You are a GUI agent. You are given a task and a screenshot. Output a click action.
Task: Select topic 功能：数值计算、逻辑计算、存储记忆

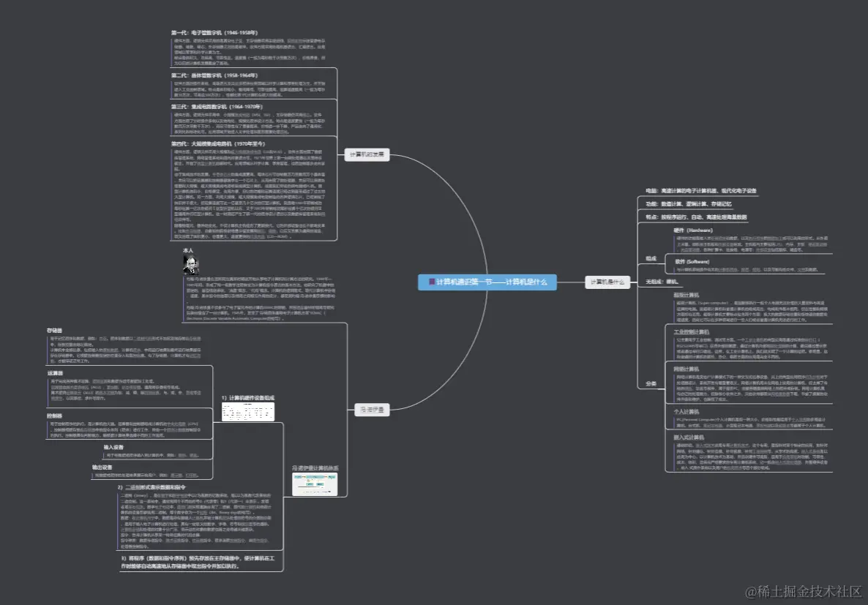click(x=689, y=203)
